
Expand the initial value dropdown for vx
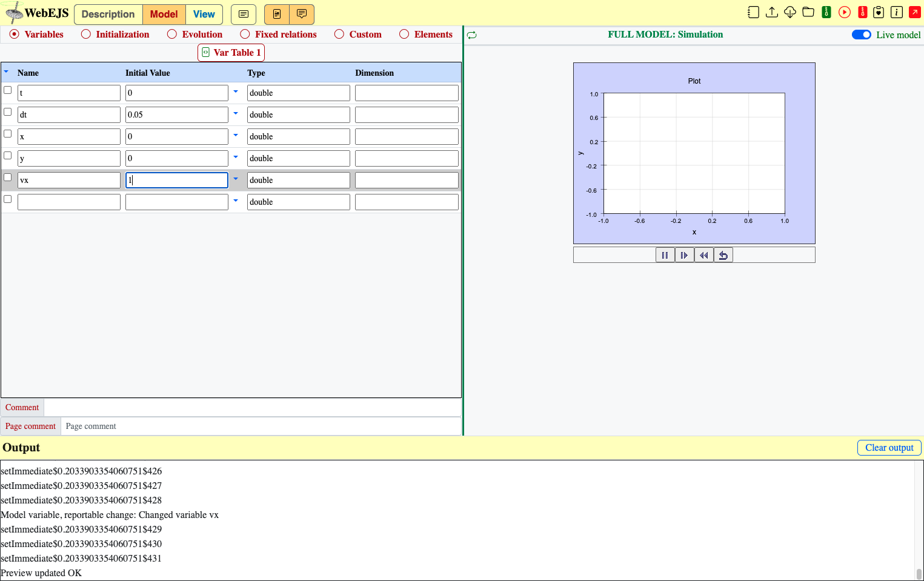pyautogui.click(x=236, y=179)
